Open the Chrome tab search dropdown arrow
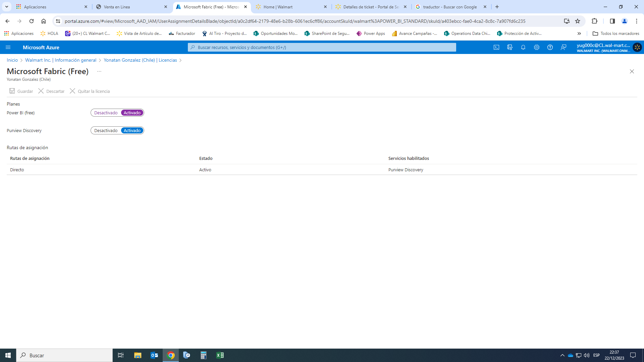 6,7
